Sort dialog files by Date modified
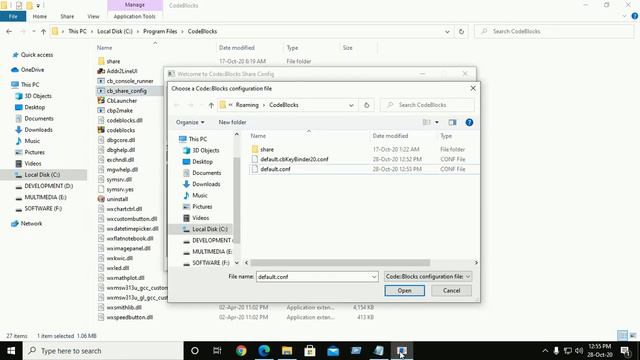The image size is (640, 360). pos(390,136)
